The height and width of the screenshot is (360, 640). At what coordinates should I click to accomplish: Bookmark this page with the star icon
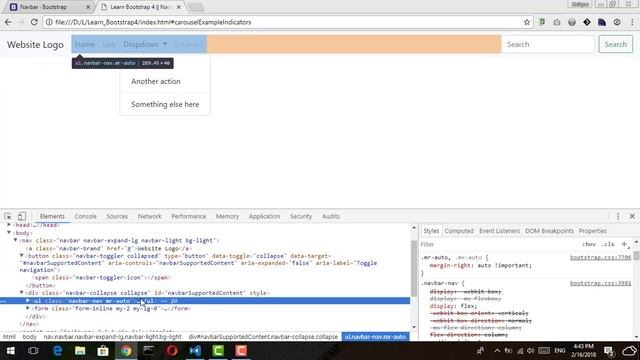(527, 22)
